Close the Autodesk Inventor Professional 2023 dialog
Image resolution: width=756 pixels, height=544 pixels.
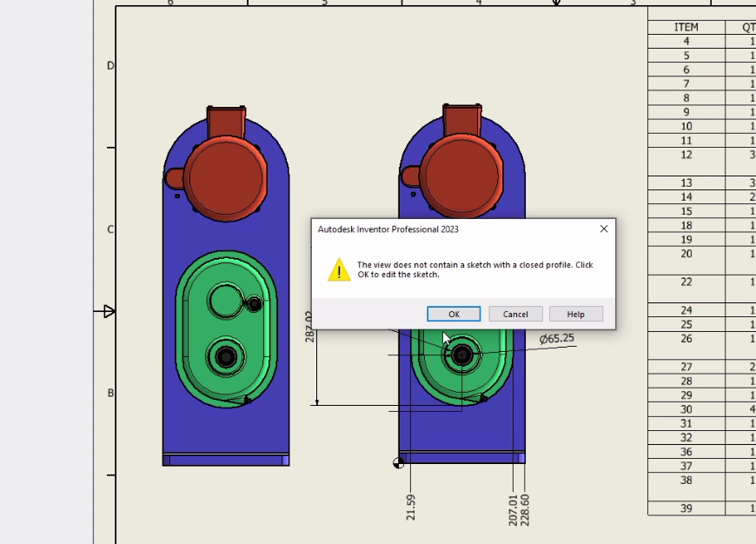pyautogui.click(x=604, y=229)
